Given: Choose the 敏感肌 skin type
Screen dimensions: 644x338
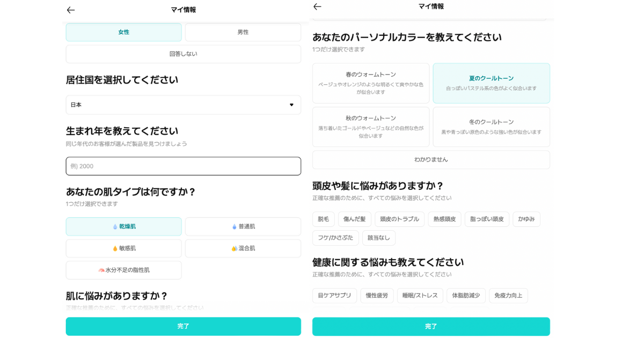Looking at the screenshot, I should tap(123, 248).
